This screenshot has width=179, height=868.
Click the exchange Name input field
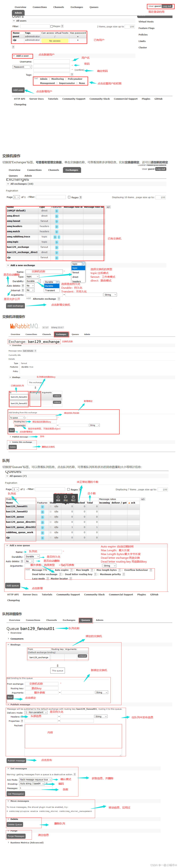(x=44, y=272)
